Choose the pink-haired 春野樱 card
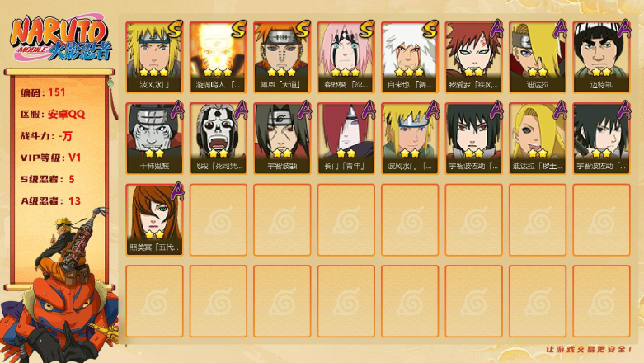Image resolution: width=644 pixels, height=363 pixels. point(346,57)
